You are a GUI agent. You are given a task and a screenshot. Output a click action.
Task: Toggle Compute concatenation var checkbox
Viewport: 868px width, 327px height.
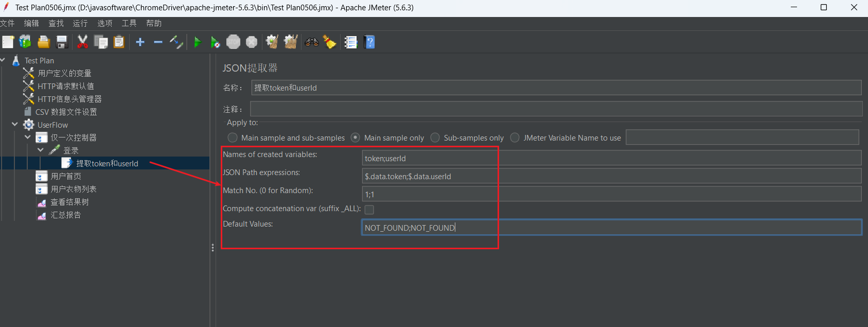tap(369, 210)
